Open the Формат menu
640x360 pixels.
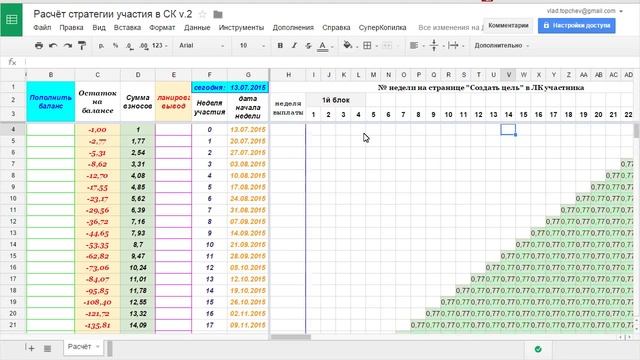[162, 28]
